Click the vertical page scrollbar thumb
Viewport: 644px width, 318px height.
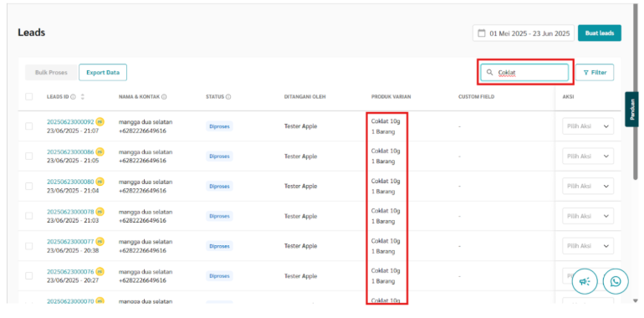[x=636, y=93]
